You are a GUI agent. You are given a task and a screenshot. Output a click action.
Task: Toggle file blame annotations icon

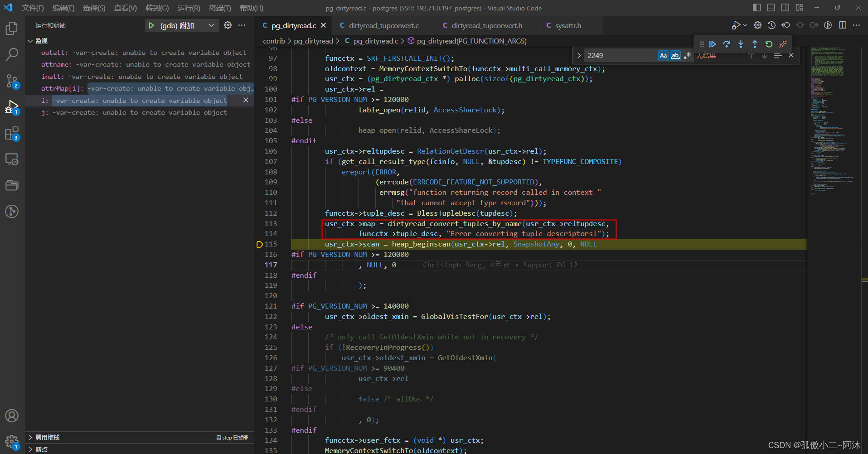pyautogui.click(x=828, y=25)
